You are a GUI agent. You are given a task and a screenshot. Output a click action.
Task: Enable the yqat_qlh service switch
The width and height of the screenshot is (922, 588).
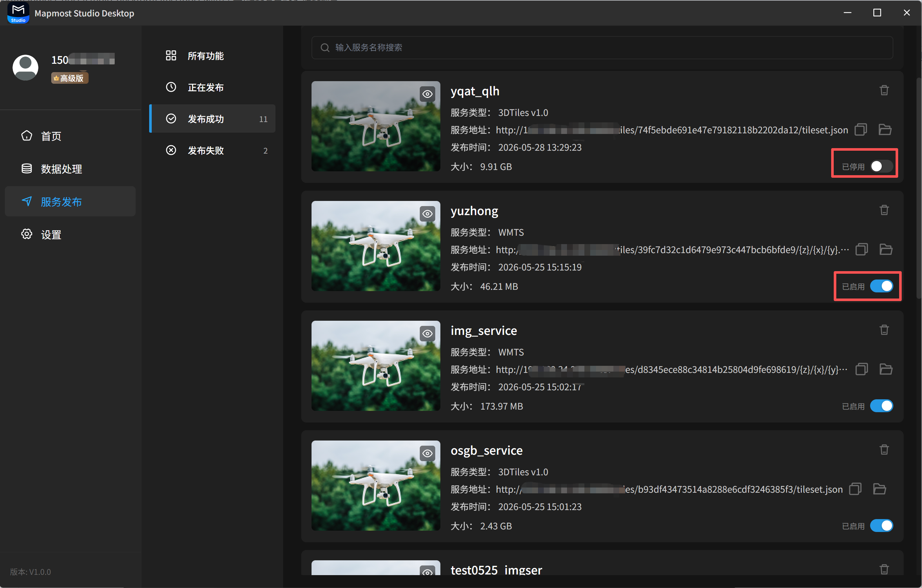(x=881, y=166)
